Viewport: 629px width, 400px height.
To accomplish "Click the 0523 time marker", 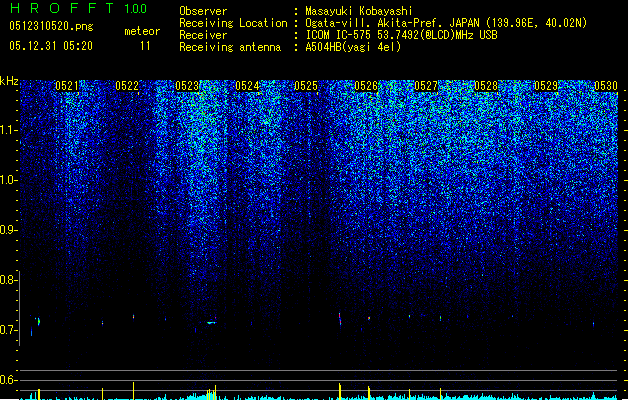I will pyautogui.click(x=187, y=86).
